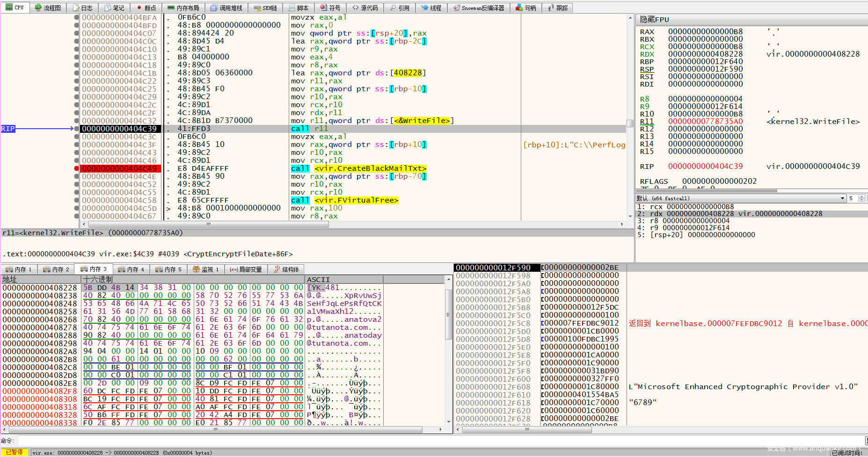Open the 监视 1 watch icon
The width and height of the screenshot is (868, 457).
pyautogui.click(x=197, y=269)
